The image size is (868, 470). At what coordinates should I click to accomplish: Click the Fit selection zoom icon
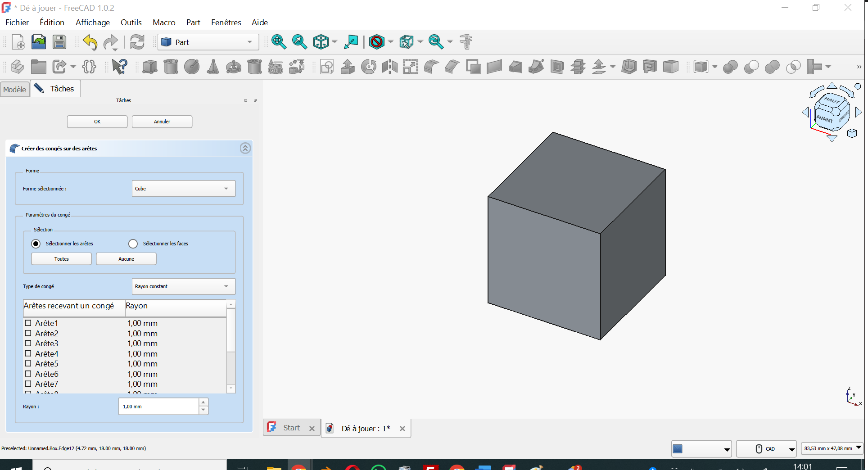pos(299,42)
